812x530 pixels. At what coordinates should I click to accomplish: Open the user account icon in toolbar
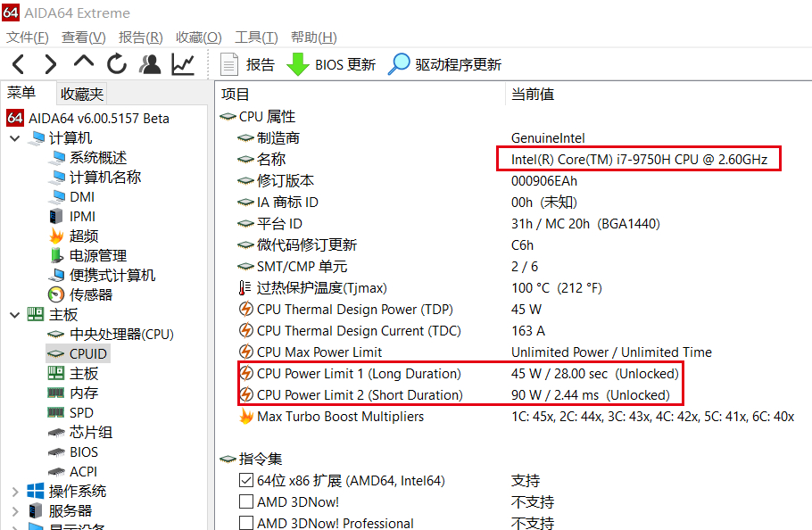[x=150, y=64]
